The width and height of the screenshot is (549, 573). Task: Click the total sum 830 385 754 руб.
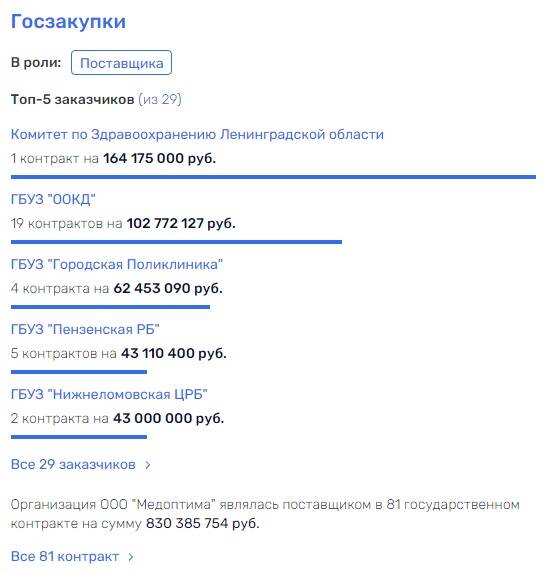[x=203, y=524]
